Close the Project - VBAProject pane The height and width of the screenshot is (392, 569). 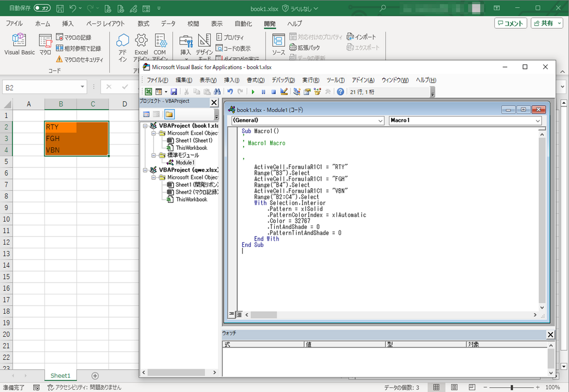point(214,102)
